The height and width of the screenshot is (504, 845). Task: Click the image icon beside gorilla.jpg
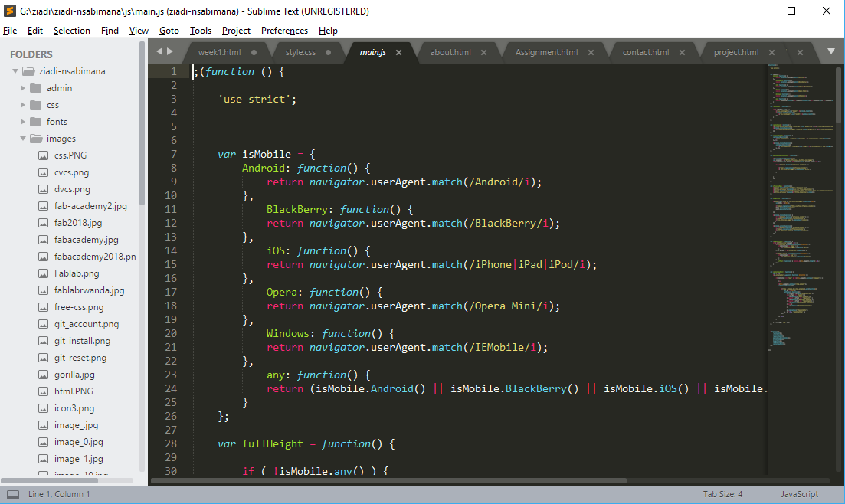point(44,374)
